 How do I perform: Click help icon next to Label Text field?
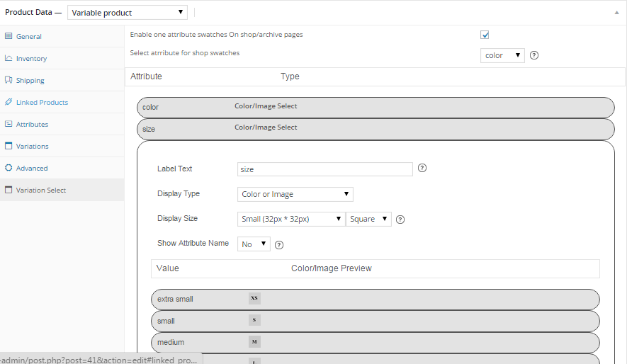[422, 169]
